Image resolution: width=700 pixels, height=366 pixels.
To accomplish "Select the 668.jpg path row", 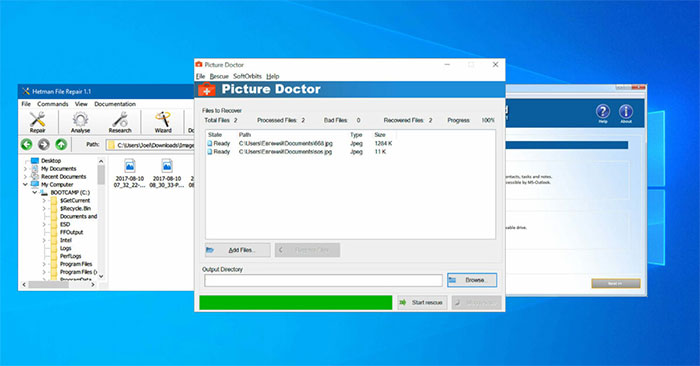I will point(286,143).
